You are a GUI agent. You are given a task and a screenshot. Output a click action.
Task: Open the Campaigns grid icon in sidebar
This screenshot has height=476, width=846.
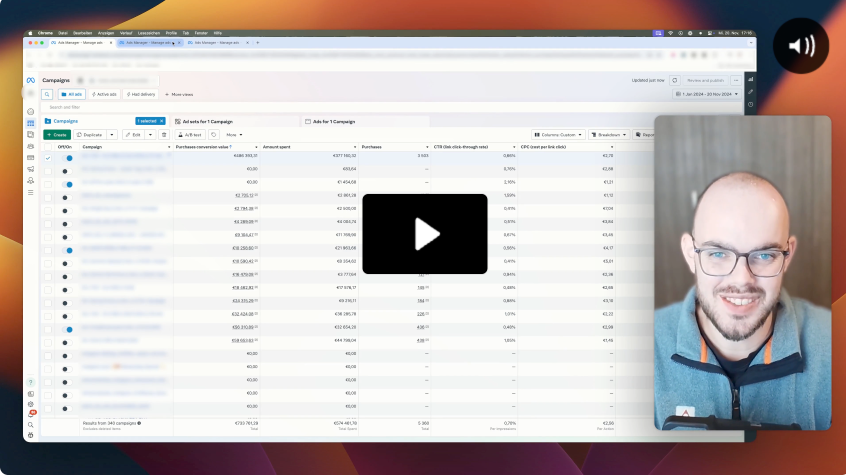pyautogui.click(x=31, y=123)
